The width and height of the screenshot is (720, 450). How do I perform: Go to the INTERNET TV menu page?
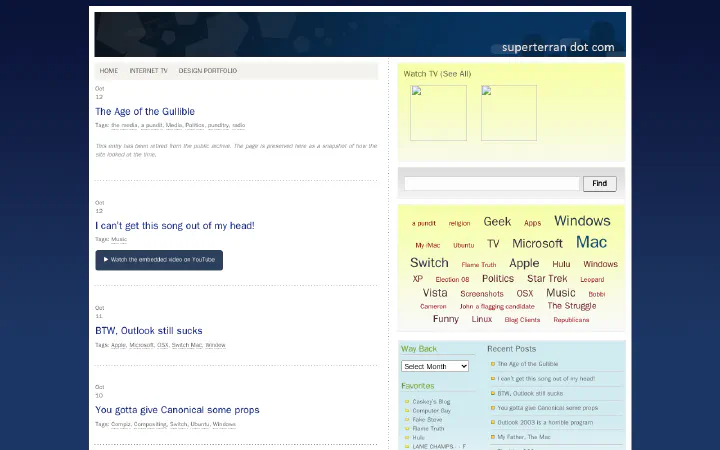148,71
